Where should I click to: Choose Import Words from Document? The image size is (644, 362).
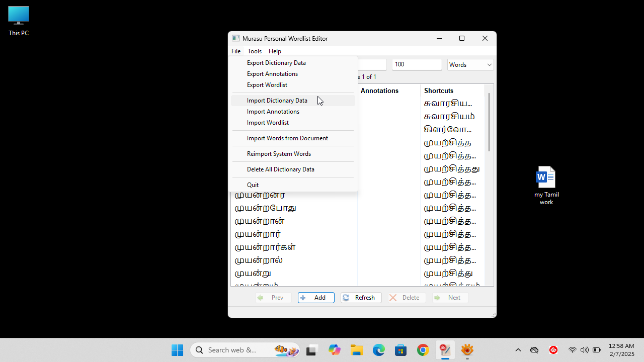pos(287,138)
